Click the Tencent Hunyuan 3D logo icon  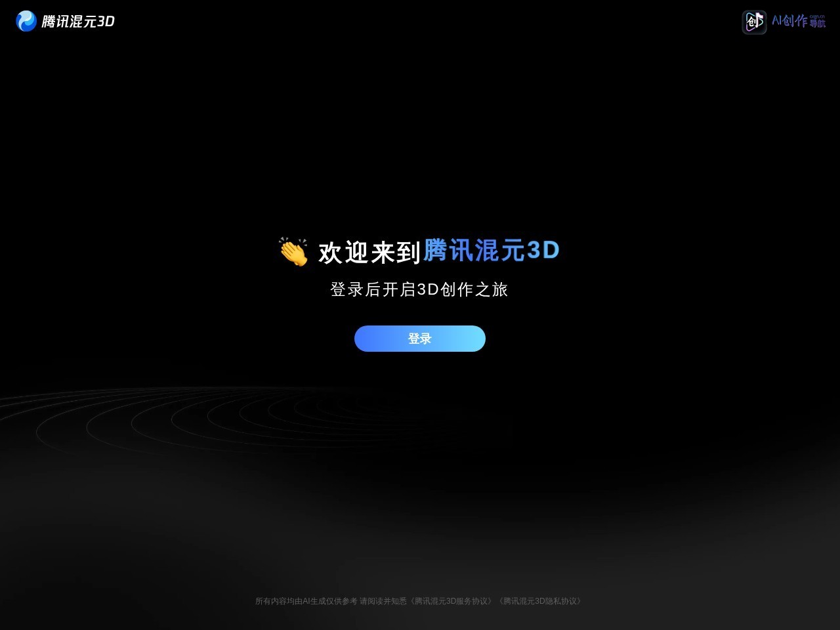[x=26, y=21]
